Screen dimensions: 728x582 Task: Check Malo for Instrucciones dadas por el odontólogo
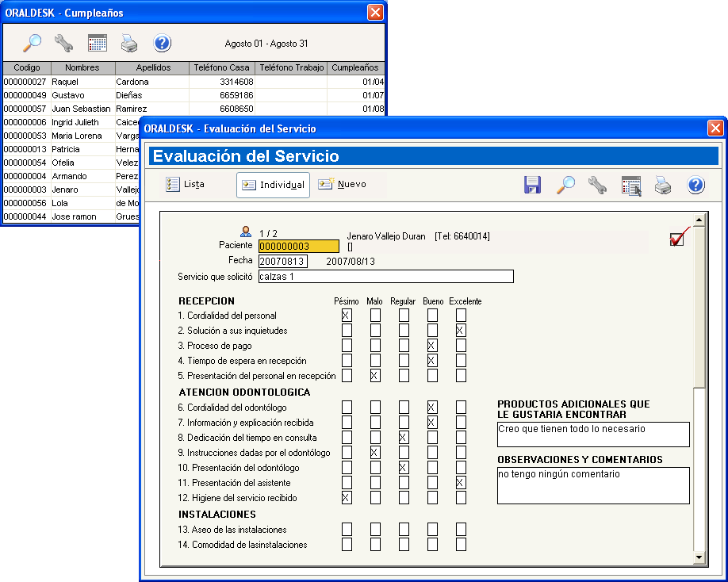pyautogui.click(x=375, y=453)
